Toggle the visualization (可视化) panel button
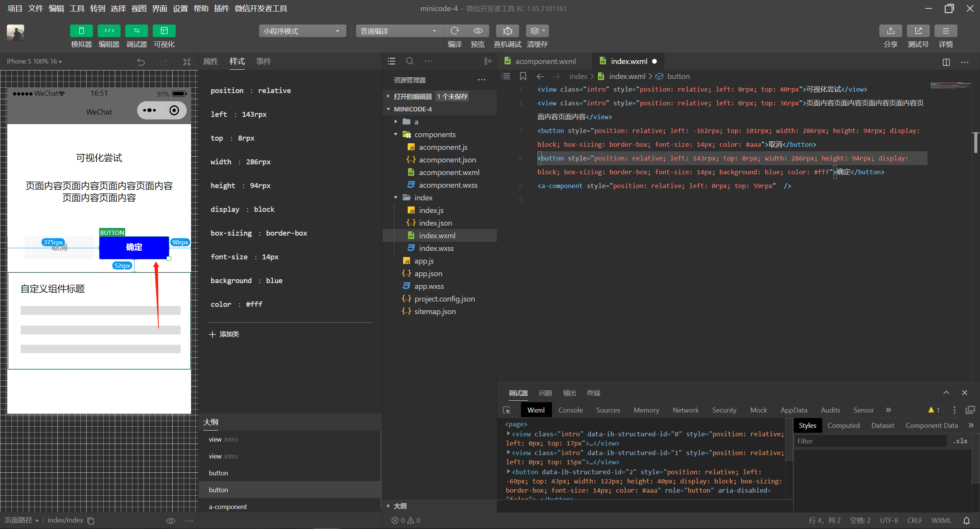Image resolution: width=980 pixels, height=529 pixels. click(164, 31)
